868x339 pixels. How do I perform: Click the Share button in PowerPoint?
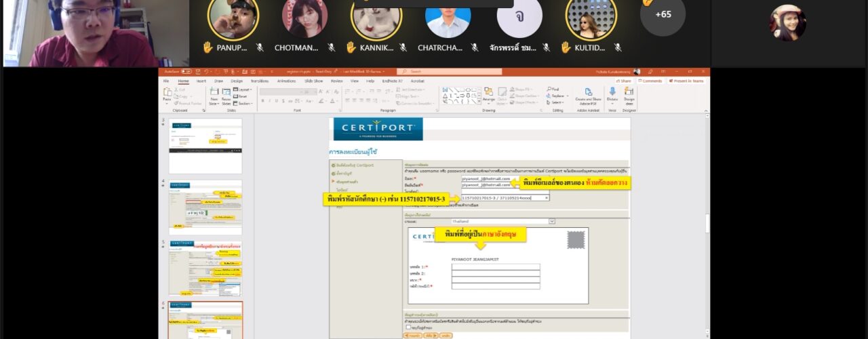click(x=625, y=81)
